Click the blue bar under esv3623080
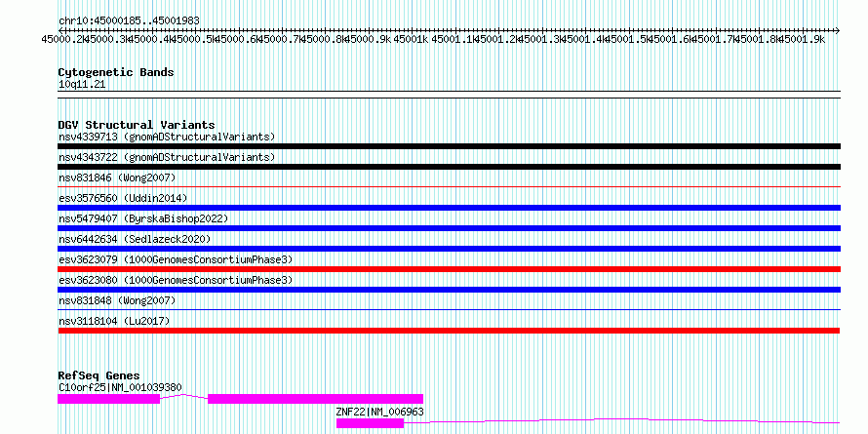Screen dimensions: 868x434 pyautogui.click(x=449, y=290)
